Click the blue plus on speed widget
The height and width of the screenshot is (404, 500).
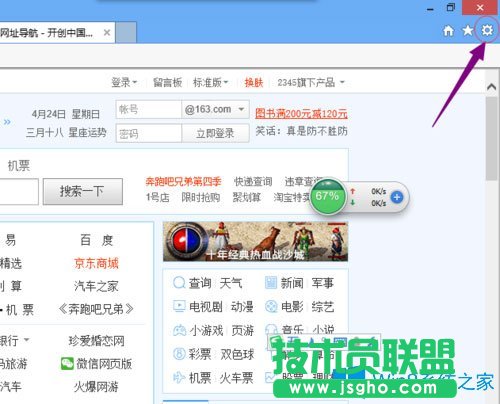pyautogui.click(x=397, y=197)
